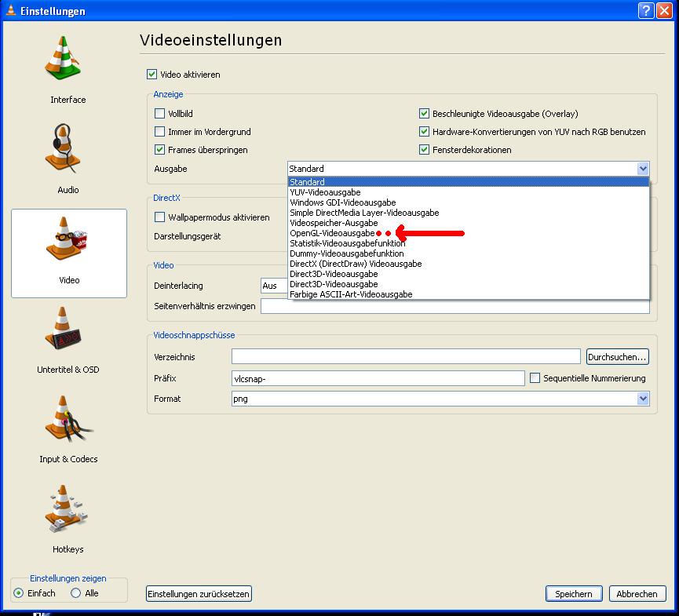The height and width of the screenshot is (616, 679).
Task: Toggle Frames überspringen checkbox
Action: click(159, 150)
